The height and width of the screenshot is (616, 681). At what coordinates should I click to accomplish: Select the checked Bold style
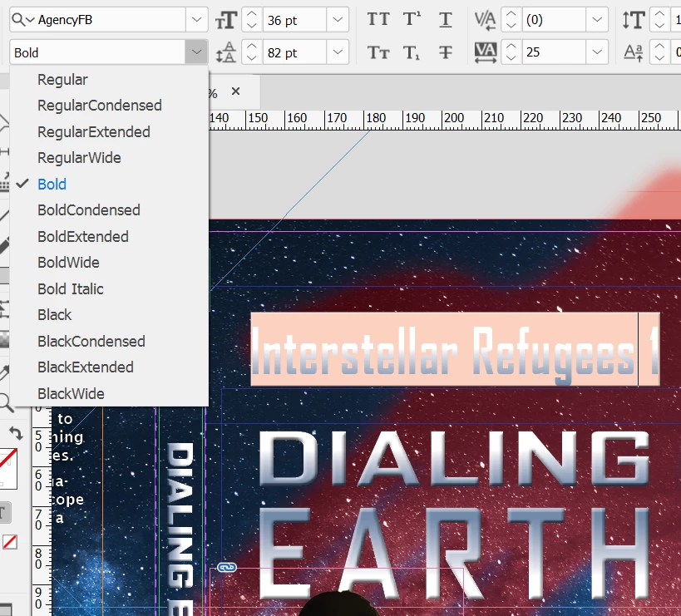(x=109, y=184)
